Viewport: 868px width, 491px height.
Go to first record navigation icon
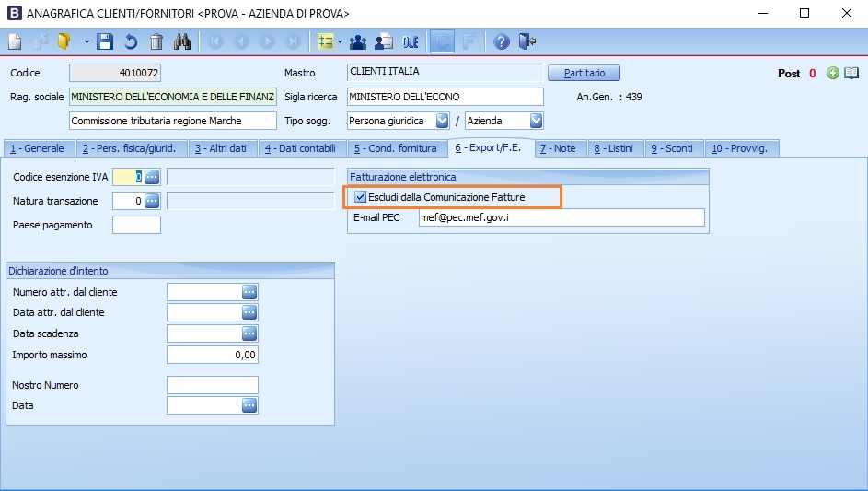216,41
